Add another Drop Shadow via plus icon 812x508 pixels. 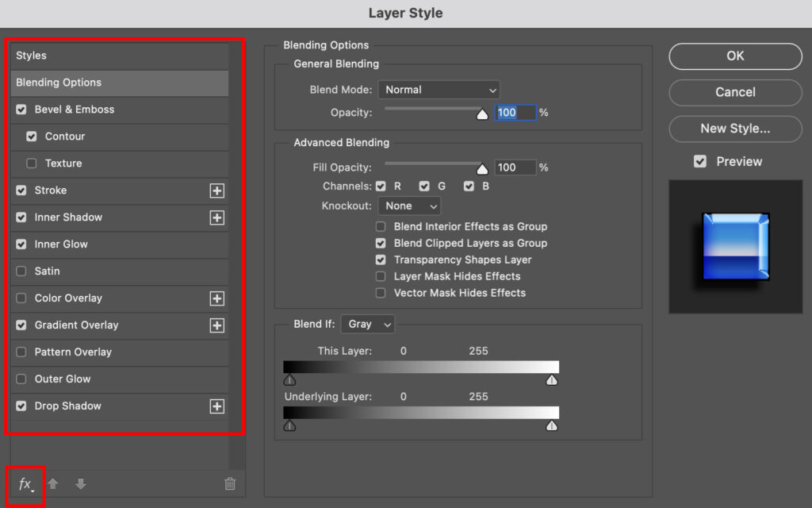pos(217,406)
